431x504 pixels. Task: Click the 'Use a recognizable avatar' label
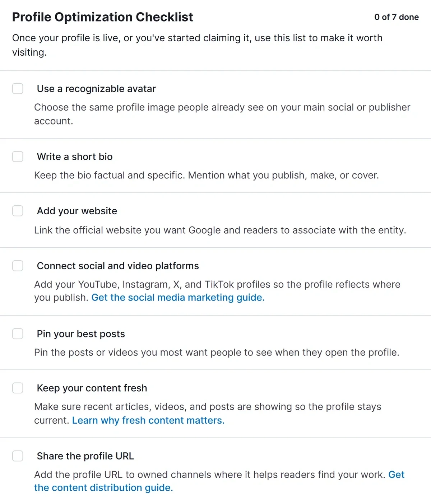pos(96,89)
